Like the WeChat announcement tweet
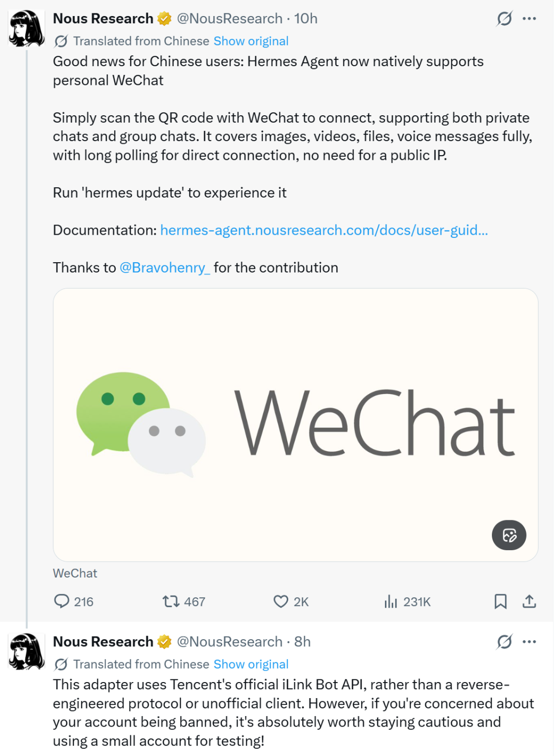 [291, 601]
